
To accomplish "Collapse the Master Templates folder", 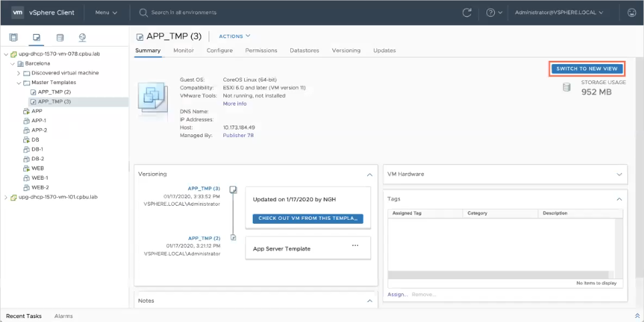I will (x=19, y=82).
